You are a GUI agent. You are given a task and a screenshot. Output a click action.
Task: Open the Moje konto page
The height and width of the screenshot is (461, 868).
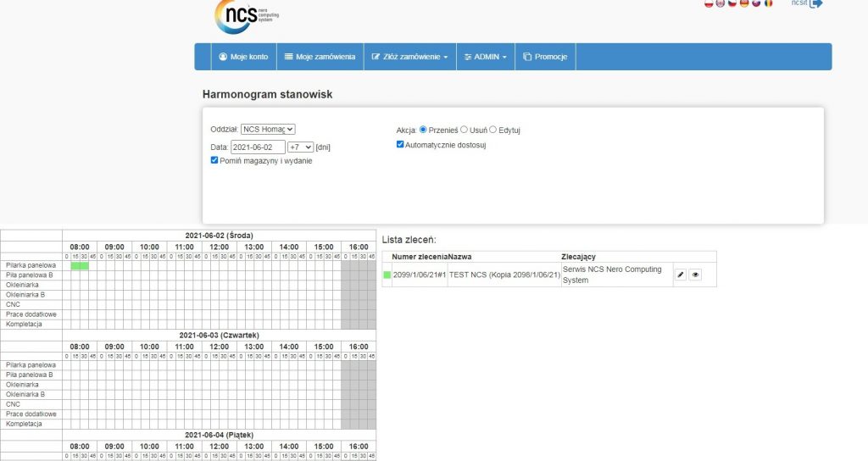click(243, 57)
